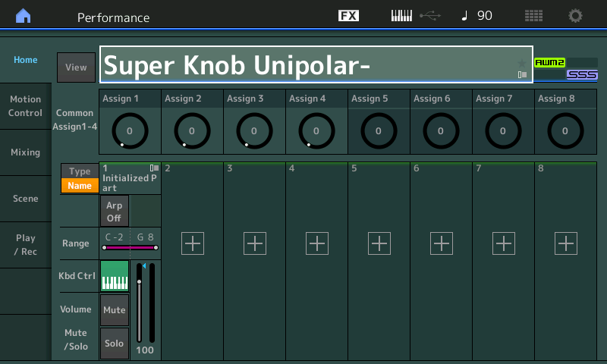Open the Home tab
The height and width of the screenshot is (364, 607).
tap(26, 60)
